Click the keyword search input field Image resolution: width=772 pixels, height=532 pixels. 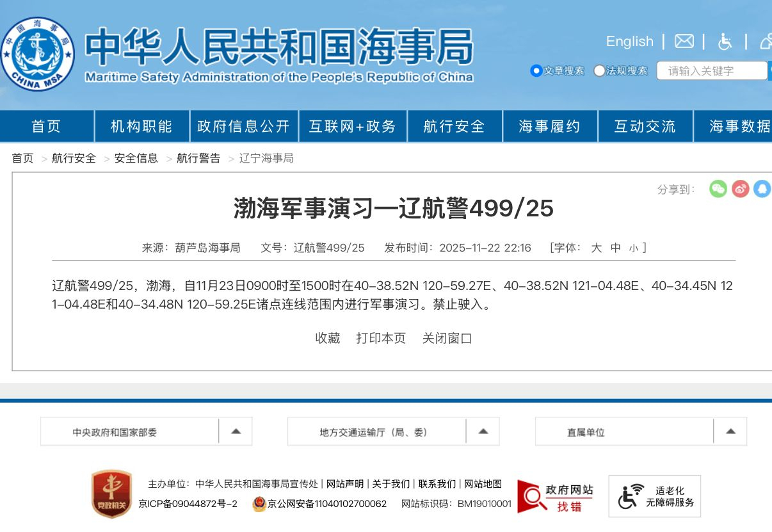coord(711,70)
